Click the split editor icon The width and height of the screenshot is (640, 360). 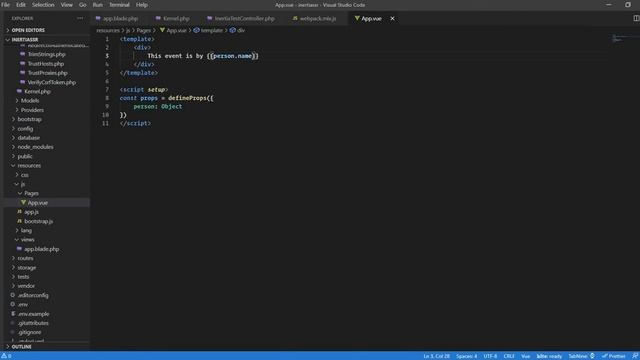point(636,18)
